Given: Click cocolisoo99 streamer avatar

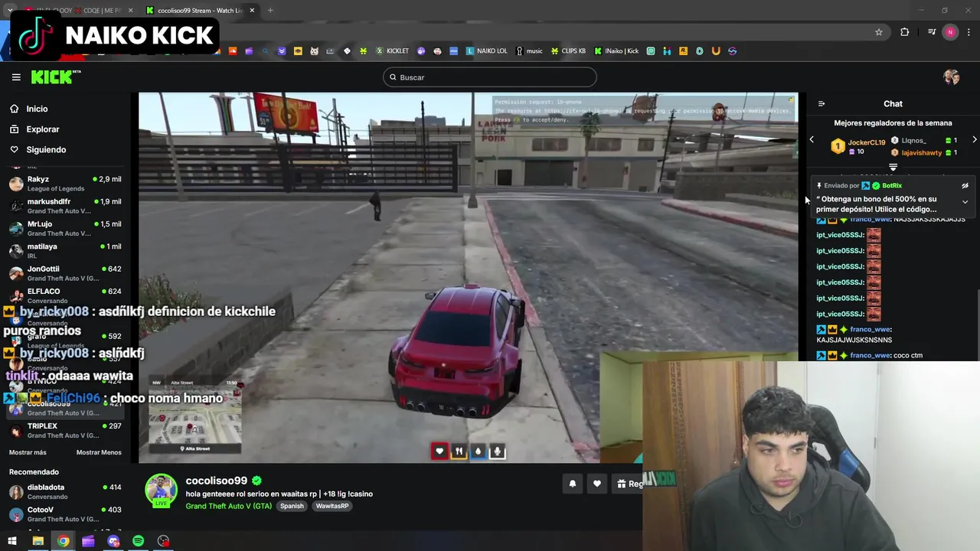Looking at the screenshot, I should pyautogui.click(x=161, y=491).
